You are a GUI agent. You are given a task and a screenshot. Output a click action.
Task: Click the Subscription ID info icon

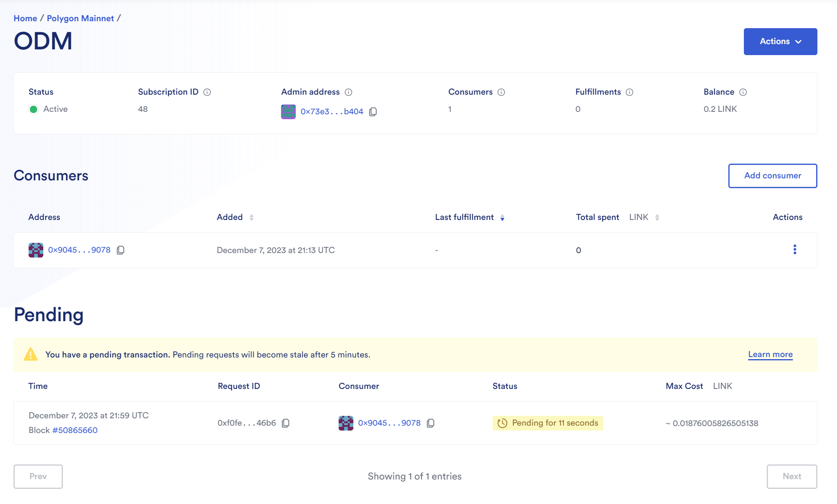click(x=207, y=92)
